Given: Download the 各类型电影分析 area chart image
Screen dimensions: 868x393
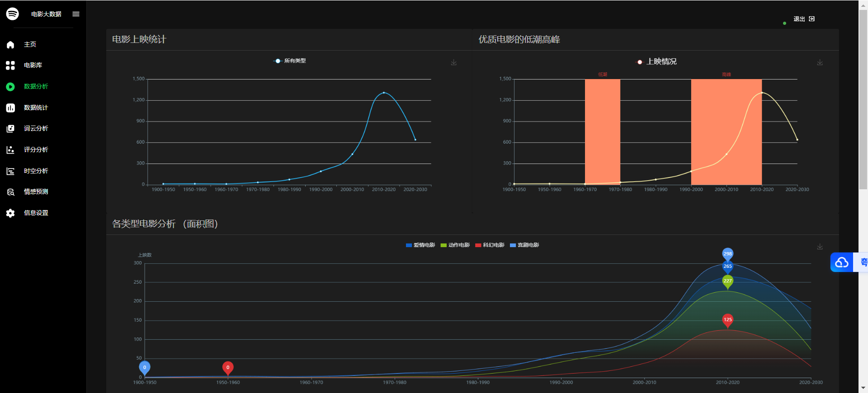Looking at the screenshot, I should point(820,247).
